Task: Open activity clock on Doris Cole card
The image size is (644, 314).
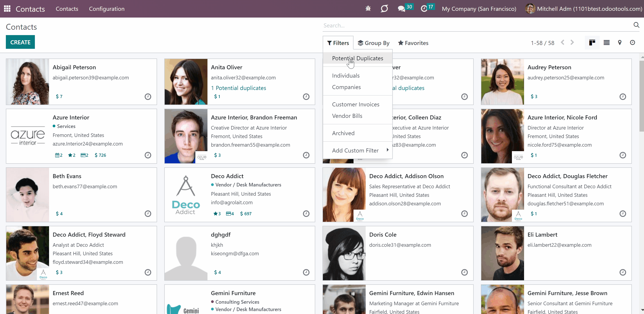Action: coord(464,272)
